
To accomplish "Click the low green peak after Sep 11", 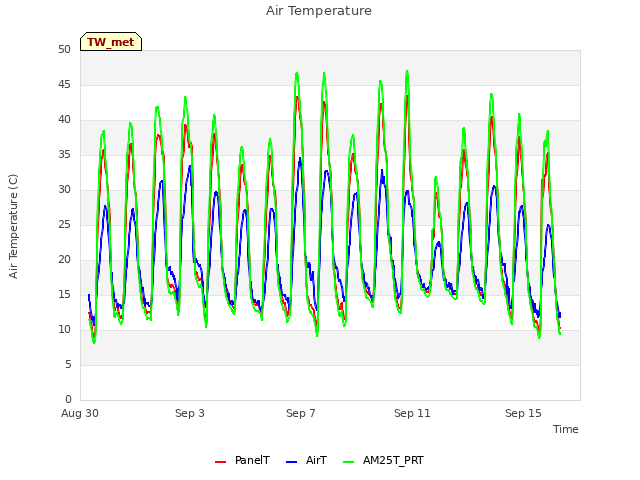I will click(436, 178).
